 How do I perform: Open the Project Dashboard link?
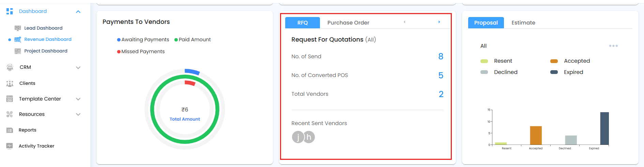coord(46,51)
